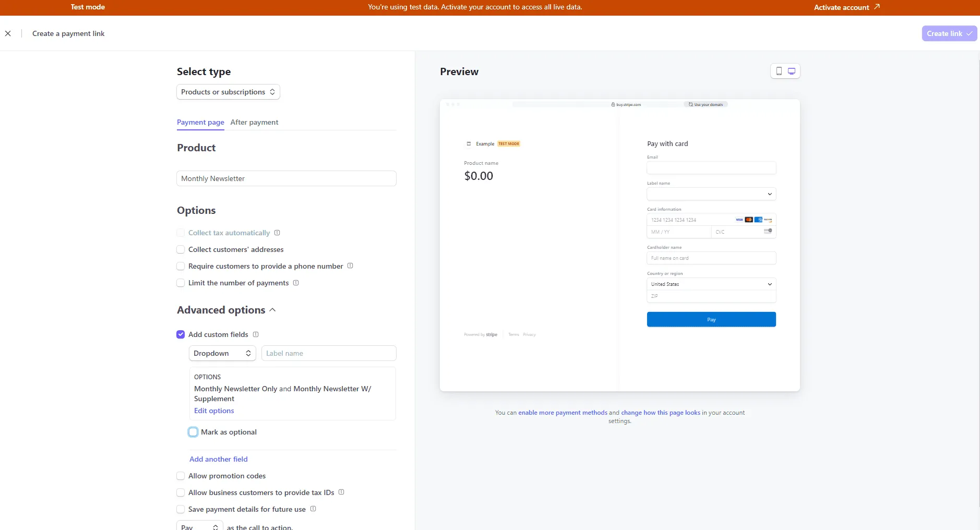Click the Create link button
The width and height of the screenshot is (980, 530).
[948, 33]
